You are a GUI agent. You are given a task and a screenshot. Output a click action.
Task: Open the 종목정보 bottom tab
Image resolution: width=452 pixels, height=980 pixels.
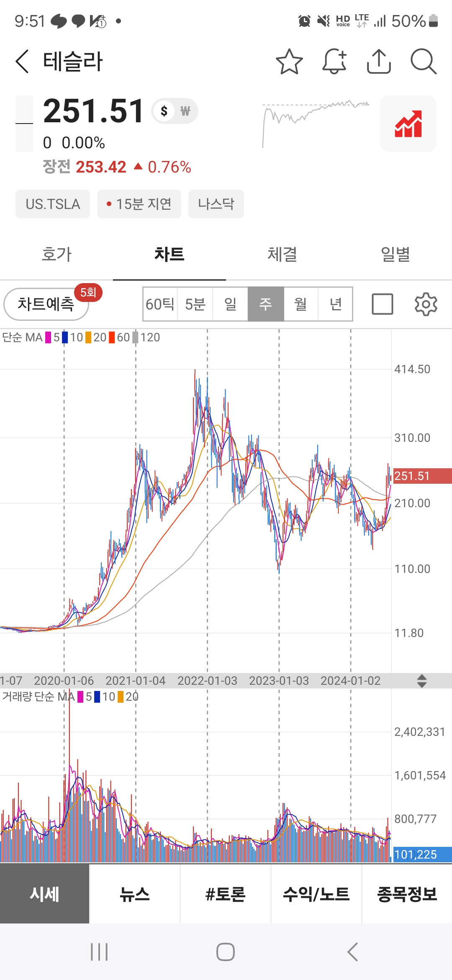(x=407, y=894)
